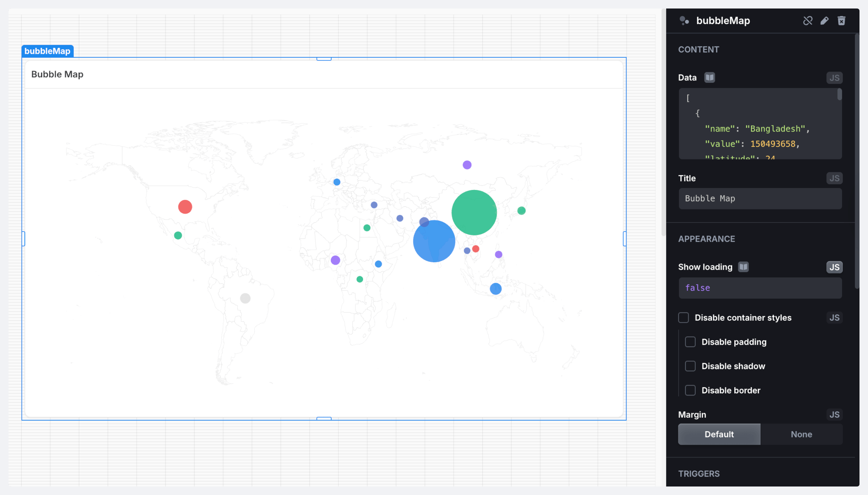Open the Data documentation book icon
868x495 pixels.
pyautogui.click(x=710, y=78)
